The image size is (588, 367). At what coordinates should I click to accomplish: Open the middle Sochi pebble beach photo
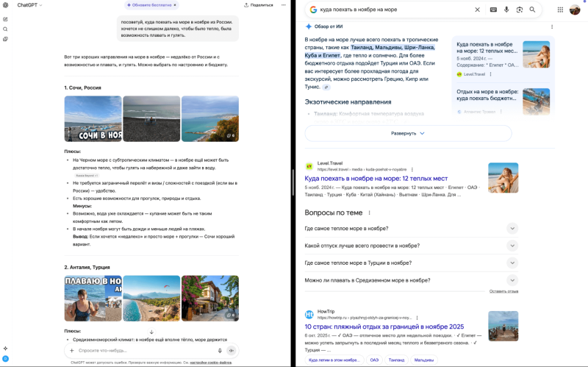click(151, 118)
